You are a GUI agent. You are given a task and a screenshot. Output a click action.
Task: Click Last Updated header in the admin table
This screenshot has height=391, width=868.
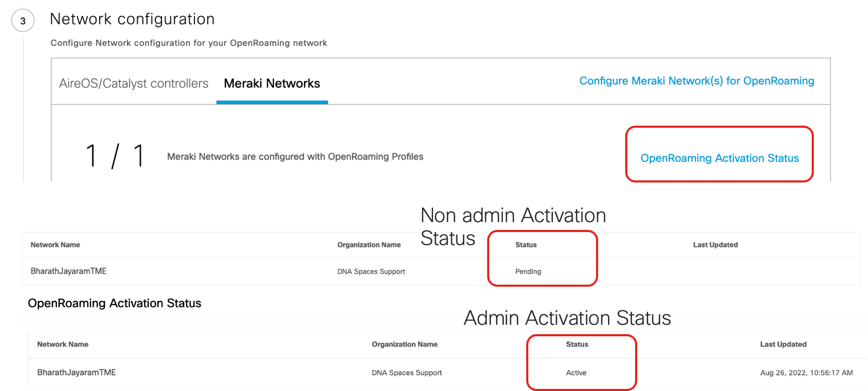point(783,344)
